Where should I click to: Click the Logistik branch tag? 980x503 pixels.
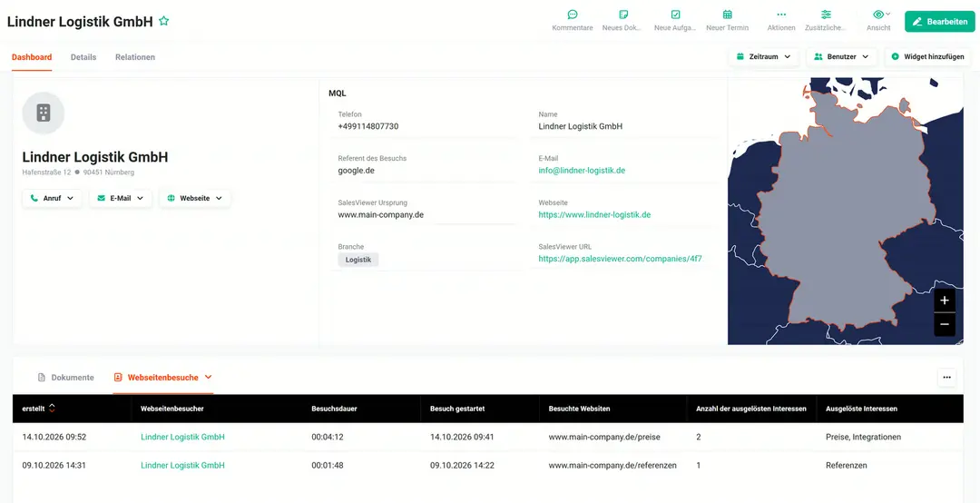pyautogui.click(x=358, y=260)
